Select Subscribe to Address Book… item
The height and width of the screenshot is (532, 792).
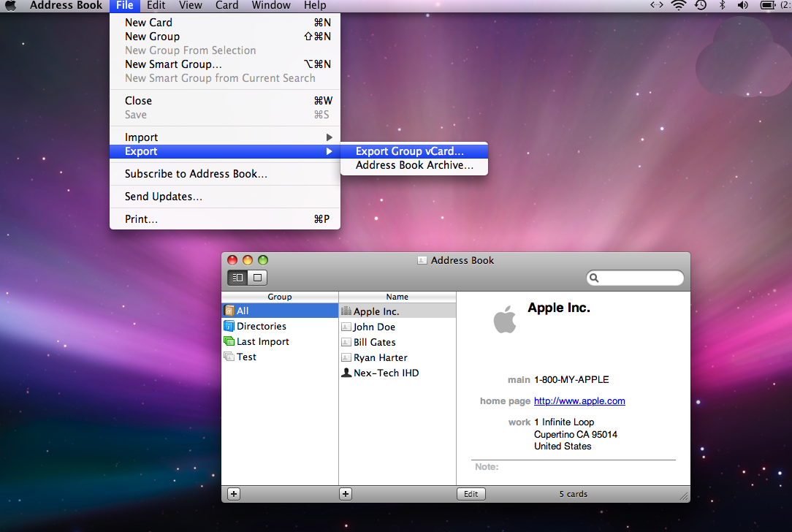coord(225,174)
